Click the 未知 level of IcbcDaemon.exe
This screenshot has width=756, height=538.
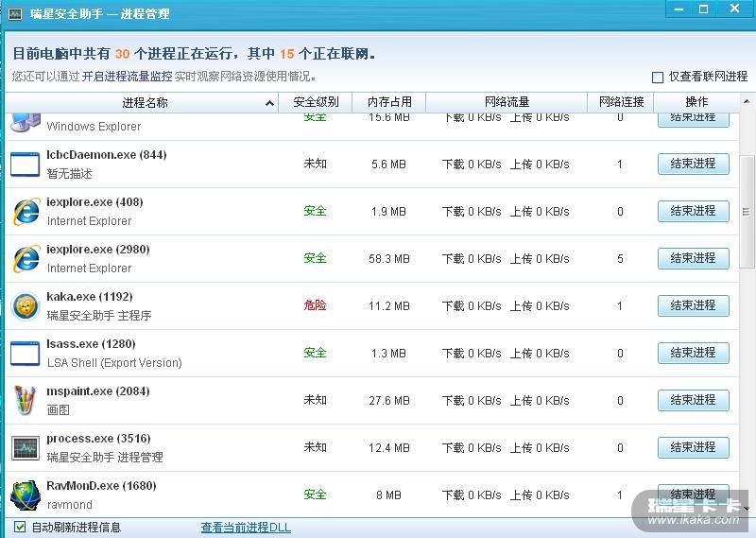pos(315,164)
